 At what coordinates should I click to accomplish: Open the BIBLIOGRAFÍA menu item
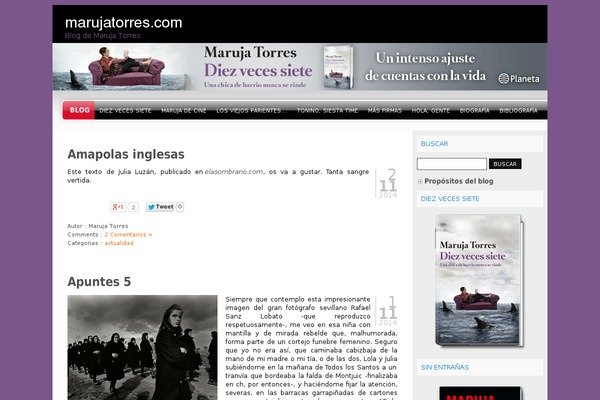click(x=518, y=111)
